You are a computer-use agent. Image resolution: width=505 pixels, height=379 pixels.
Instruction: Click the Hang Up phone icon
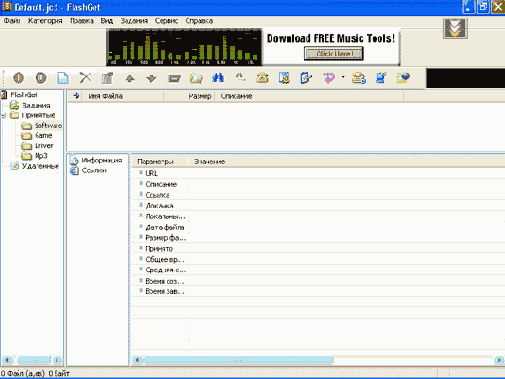359,78
